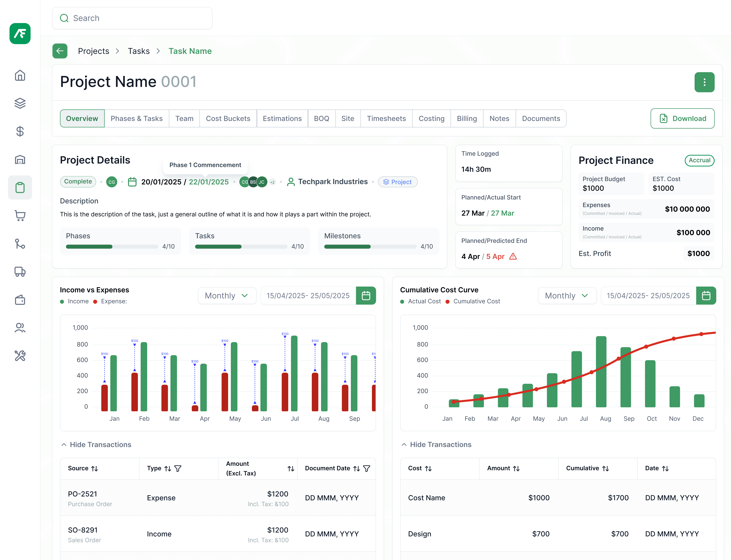Click the Search input field
Viewport: 731px width, 560px height.
coord(132,18)
